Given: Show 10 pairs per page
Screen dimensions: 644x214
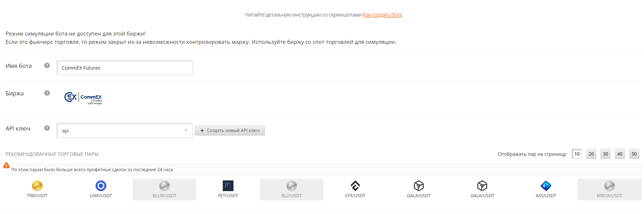Looking at the screenshot, I should [x=577, y=154].
